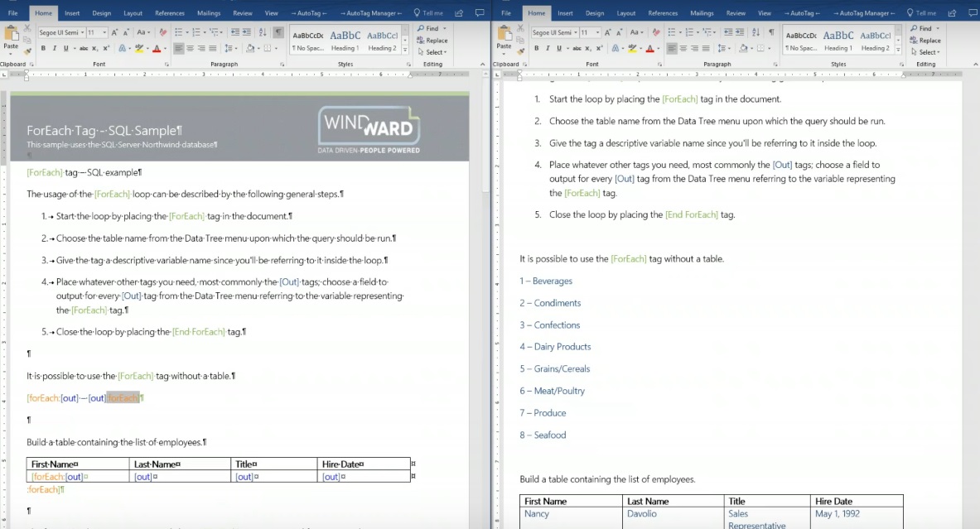This screenshot has height=529, width=980.
Task: Apply the red font color in the left window
Action: click(157, 49)
